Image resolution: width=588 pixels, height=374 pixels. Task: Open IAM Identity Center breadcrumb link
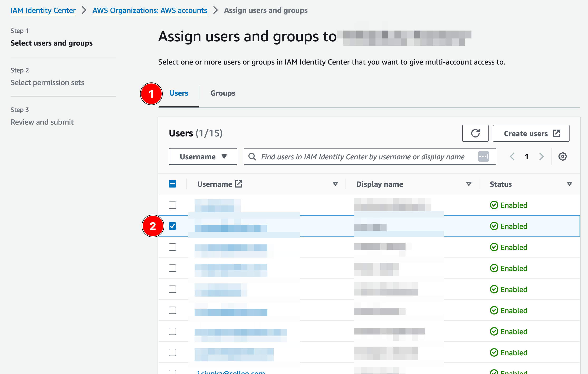pos(43,11)
